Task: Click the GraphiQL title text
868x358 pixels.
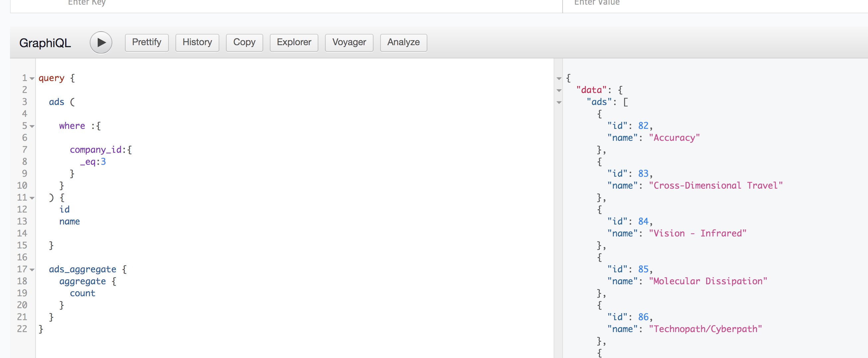Action: 45,43
